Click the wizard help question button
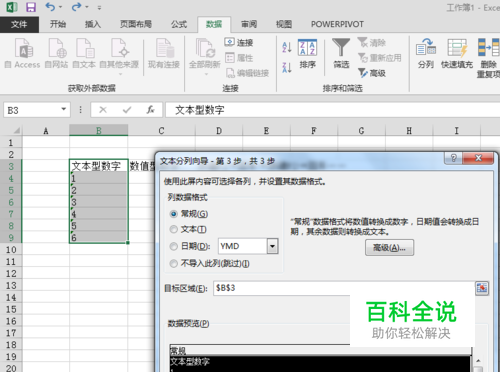This screenshot has width=500, height=372. coord(453,158)
